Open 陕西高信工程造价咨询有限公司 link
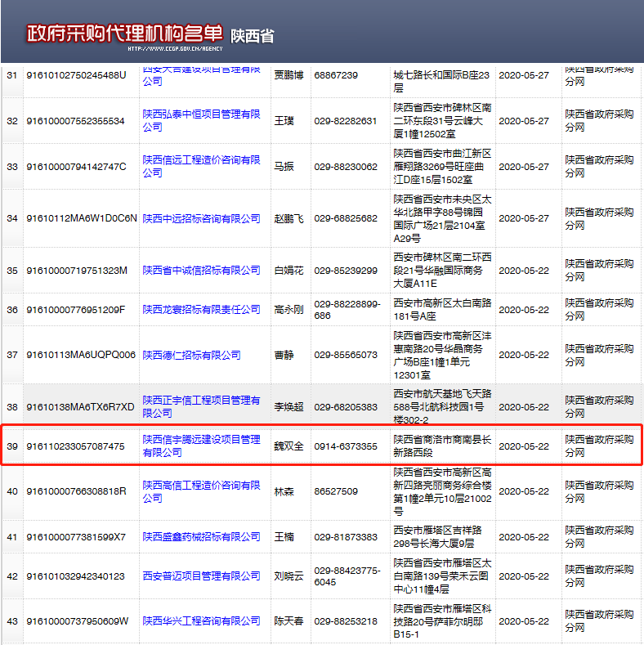644x645 pixels. [201, 491]
